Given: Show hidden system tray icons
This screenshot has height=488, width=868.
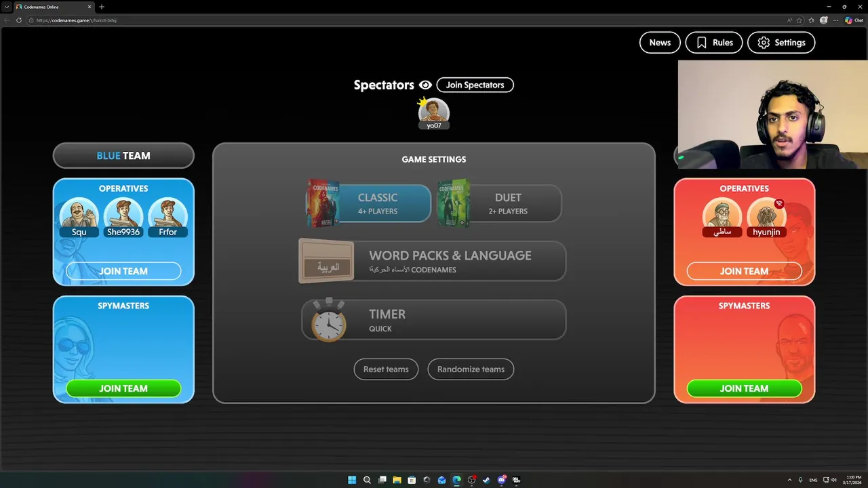Looking at the screenshot, I should point(789,480).
